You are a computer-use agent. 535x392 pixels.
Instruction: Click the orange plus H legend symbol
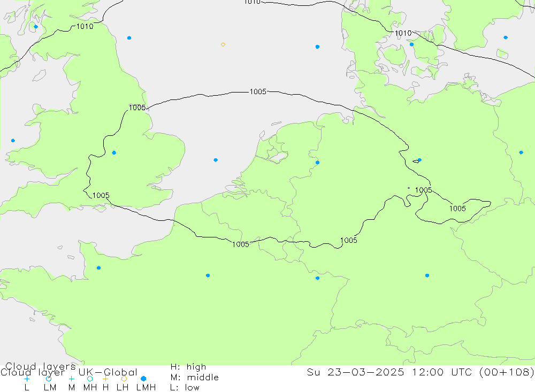point(105,379)
